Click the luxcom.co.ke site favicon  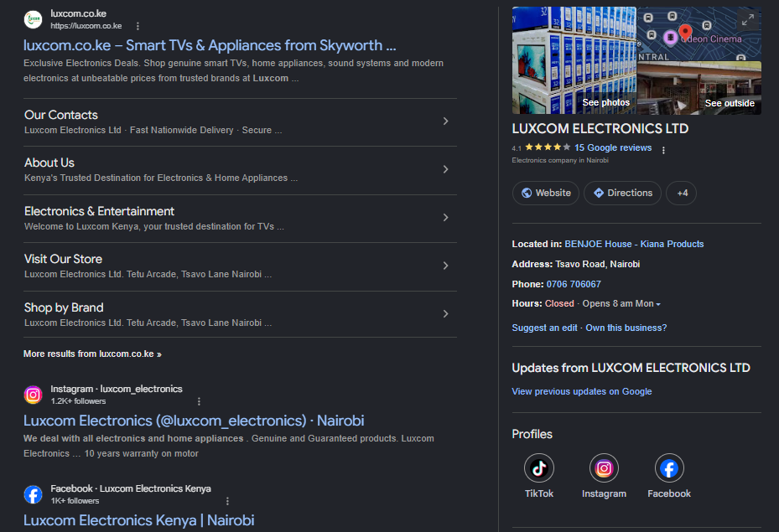34,19
